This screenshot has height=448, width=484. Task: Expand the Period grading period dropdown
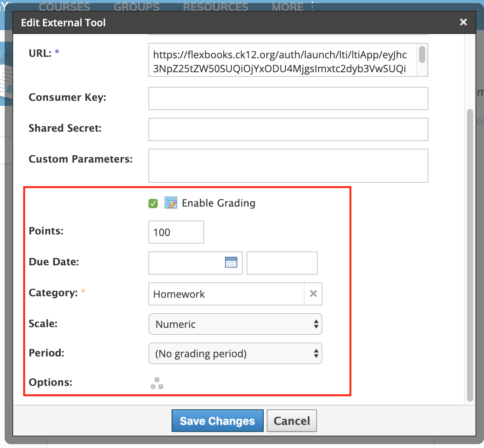click(x=235, y=353)
